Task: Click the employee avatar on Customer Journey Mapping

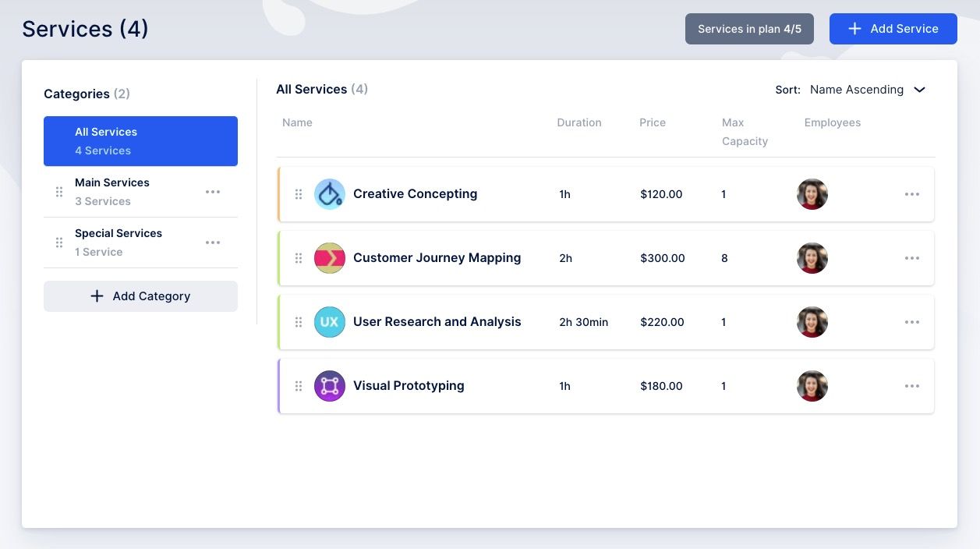Action: point(812,257)
